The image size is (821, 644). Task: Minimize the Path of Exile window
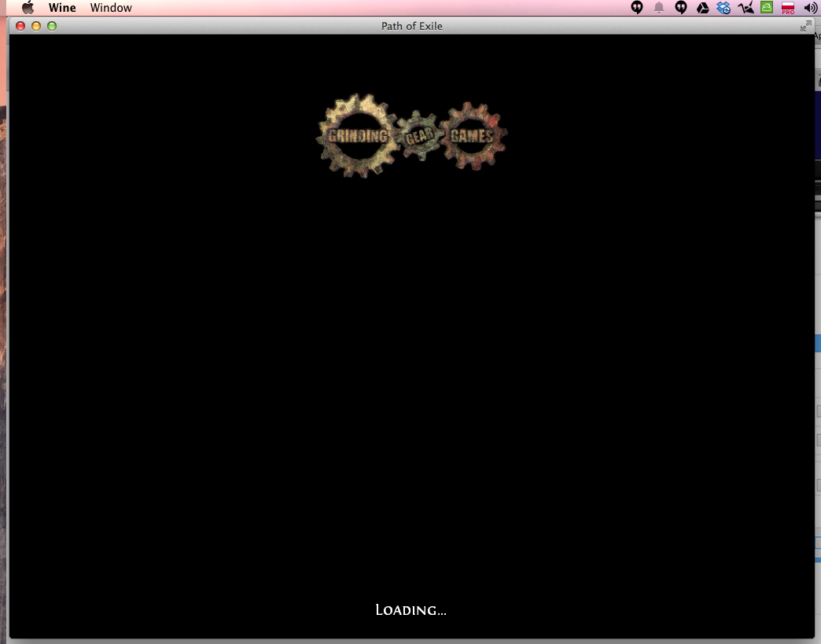pyautogui.click(x=36, y=26)
